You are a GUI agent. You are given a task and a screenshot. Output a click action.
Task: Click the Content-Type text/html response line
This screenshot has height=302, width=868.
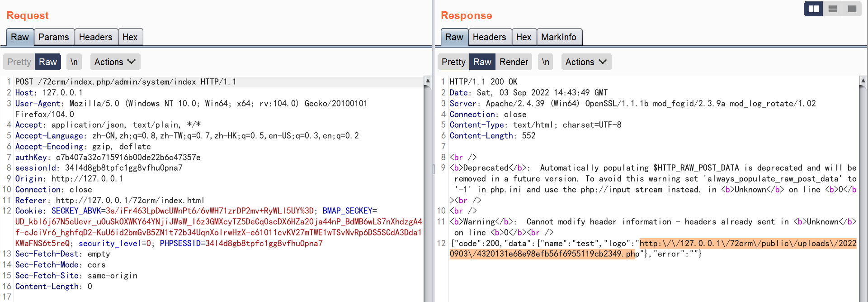(536, 125)
